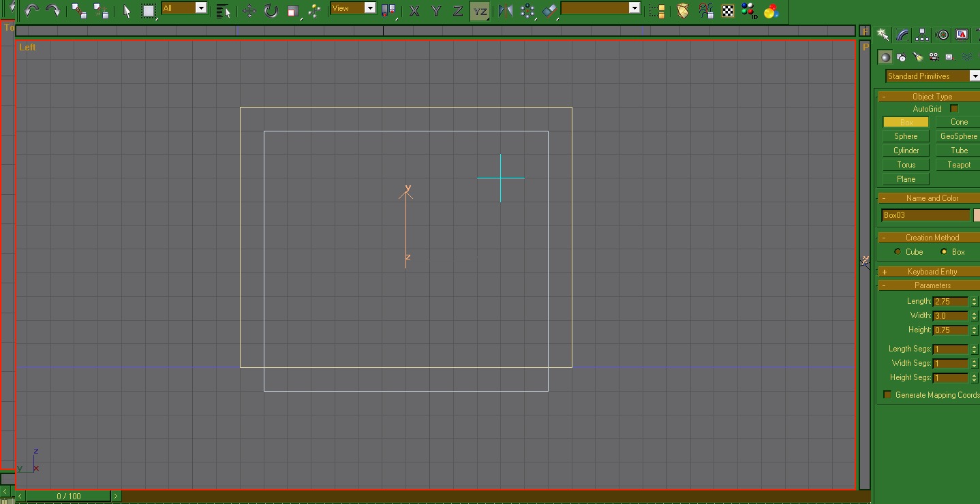The image size is (980, 504).
Task: Open the object color swatch
Action: (977, 215)
